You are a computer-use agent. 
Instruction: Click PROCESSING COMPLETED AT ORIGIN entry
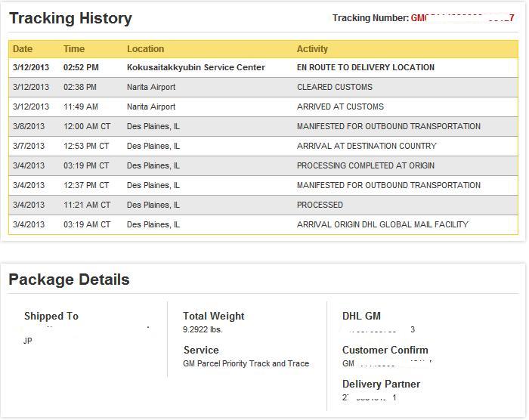[x=366, y=165]
